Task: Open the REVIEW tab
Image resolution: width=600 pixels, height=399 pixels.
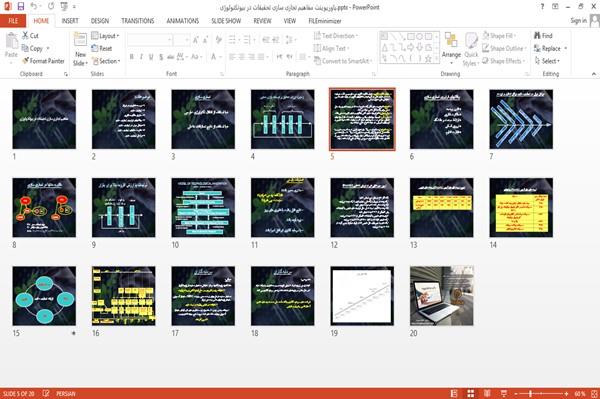Action: (262, 21)
